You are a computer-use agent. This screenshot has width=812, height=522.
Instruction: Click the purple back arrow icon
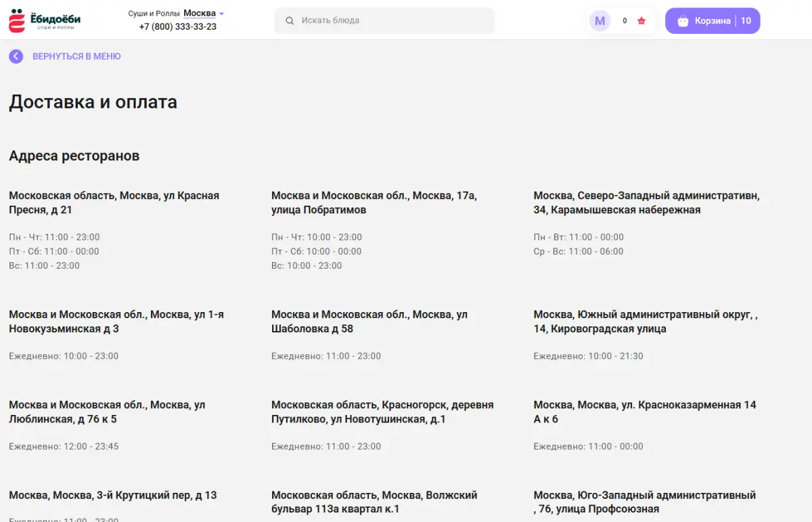(x=16, y=57)
